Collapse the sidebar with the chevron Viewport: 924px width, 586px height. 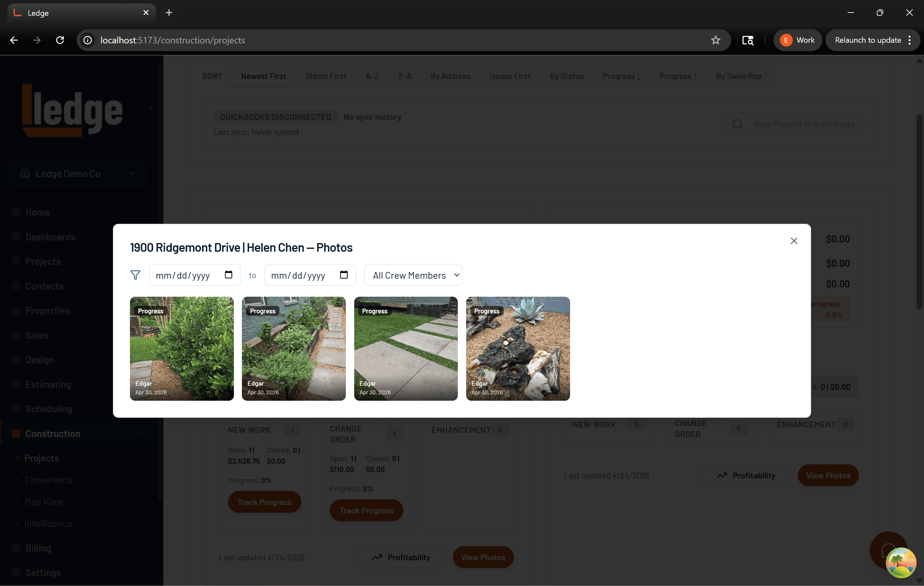[151, 108]
